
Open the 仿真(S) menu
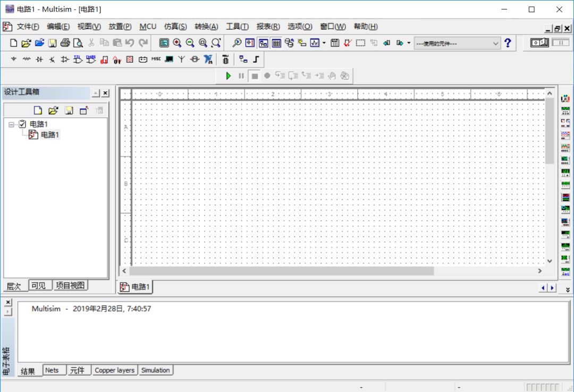175,27
